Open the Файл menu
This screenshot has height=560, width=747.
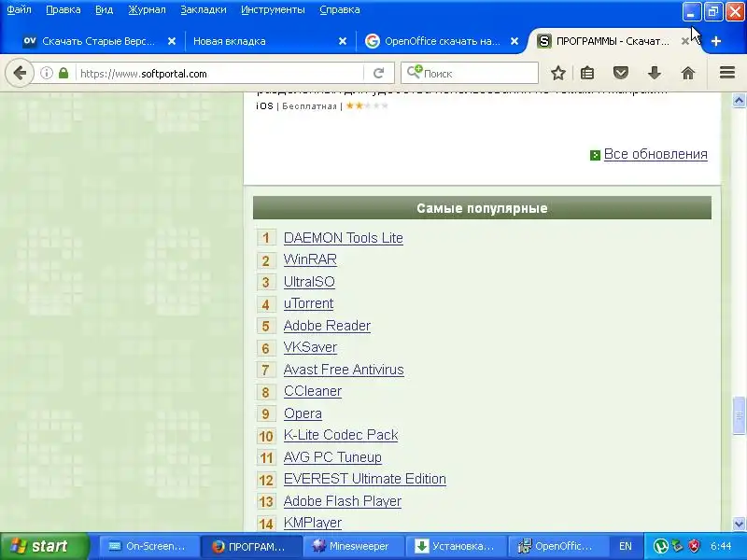[19, 9]
